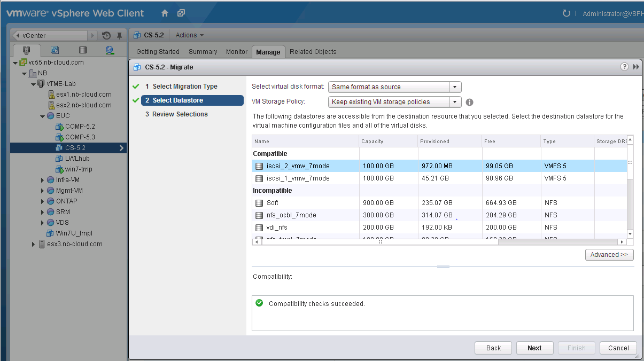Open the Related Objects tab

[313, 52]
